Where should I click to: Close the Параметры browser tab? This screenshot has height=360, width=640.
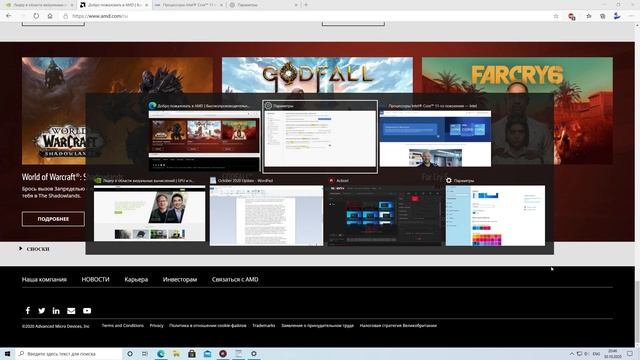coord(296,5)
